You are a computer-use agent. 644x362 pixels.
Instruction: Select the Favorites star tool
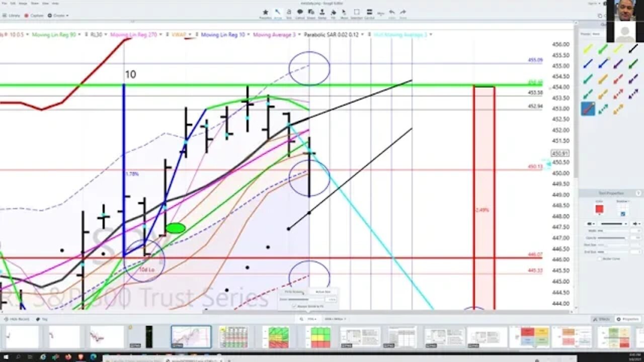[266, 14]
